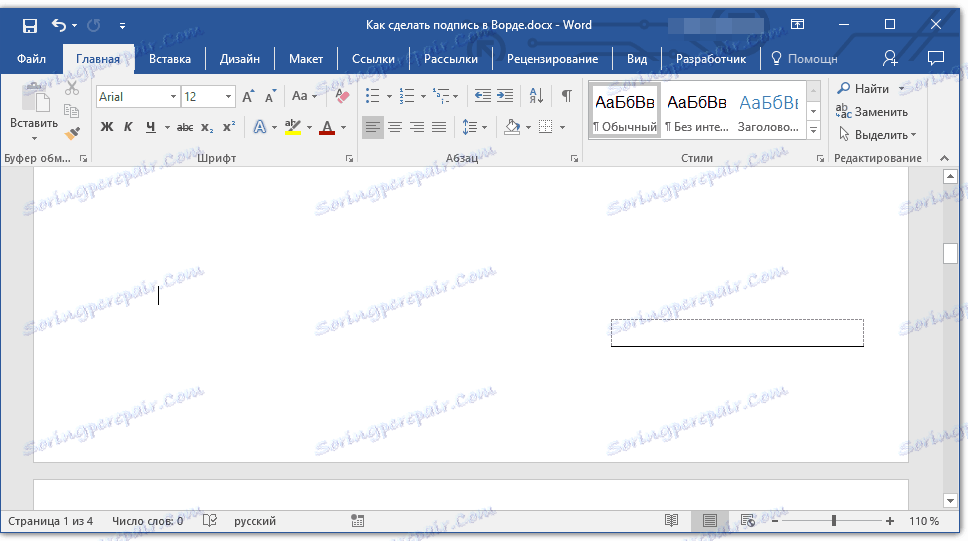Redo the last action

point(94,25)
